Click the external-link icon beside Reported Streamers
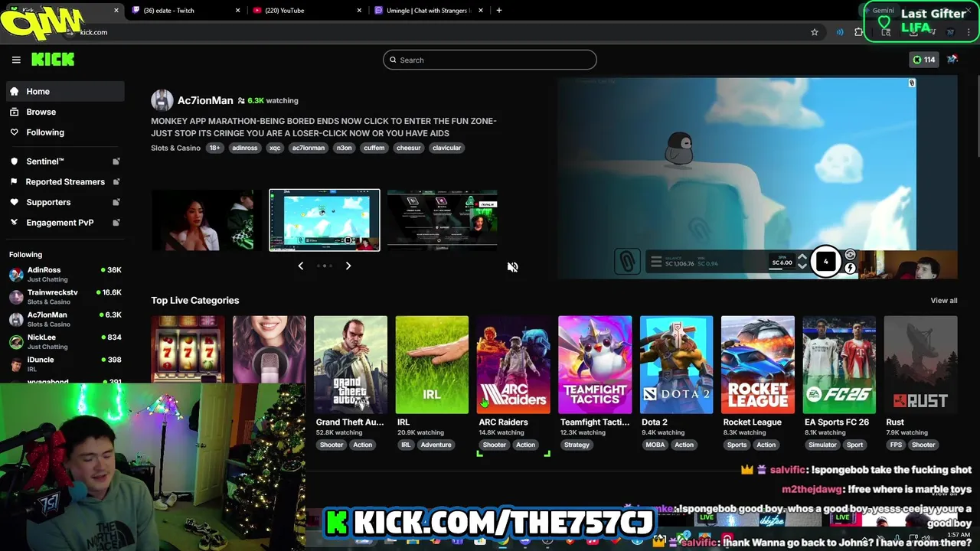The image size is (980, 551). click(116, 181)
